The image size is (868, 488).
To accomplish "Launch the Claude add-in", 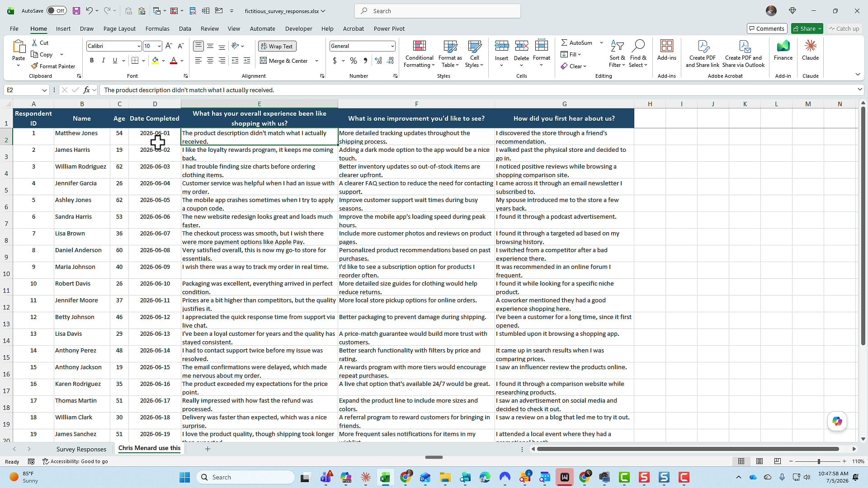I will pyautogui.click(x=810, y=50).
